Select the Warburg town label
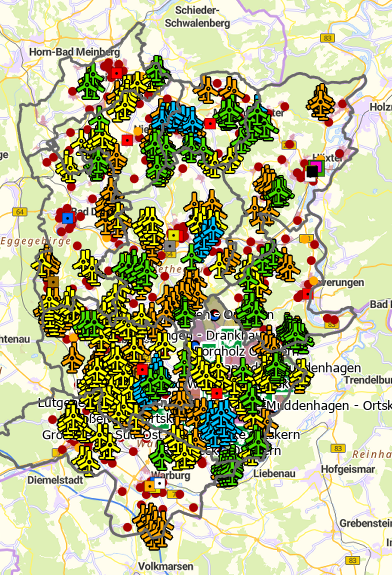392x575 pixels. point(171,476)
